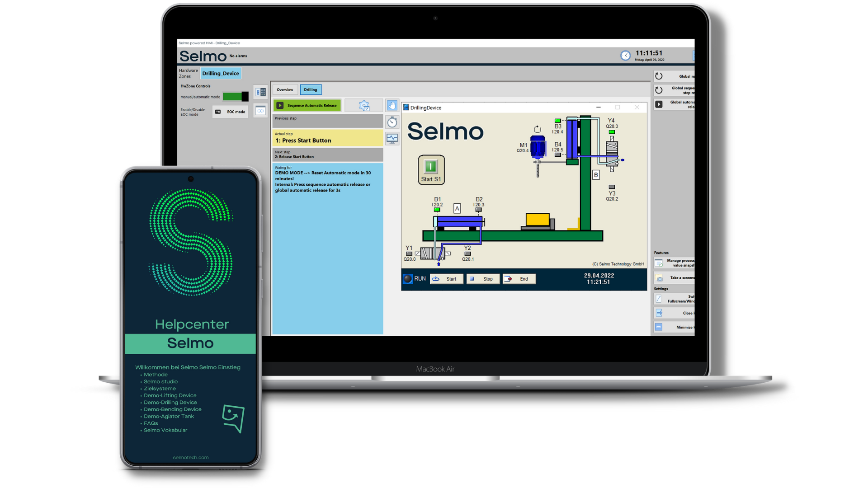Screen dimensions: 868x488
Task: Toggle the EOC mode button
Action: pos(230,112)
